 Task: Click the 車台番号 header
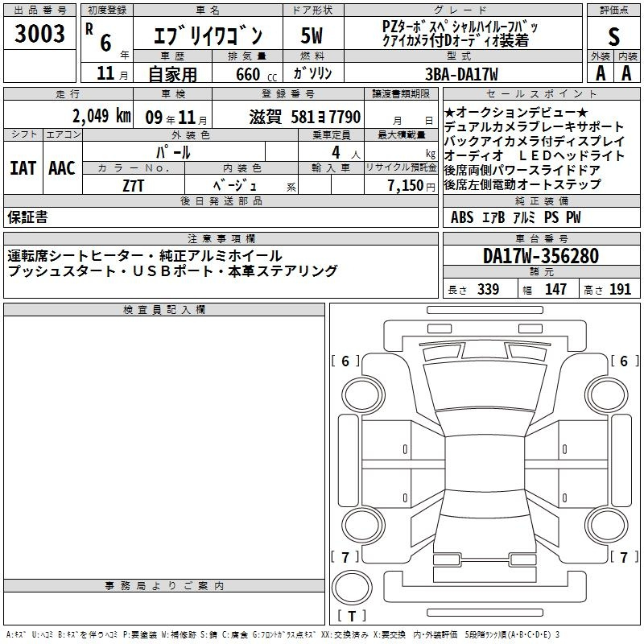tap(541, 238)
